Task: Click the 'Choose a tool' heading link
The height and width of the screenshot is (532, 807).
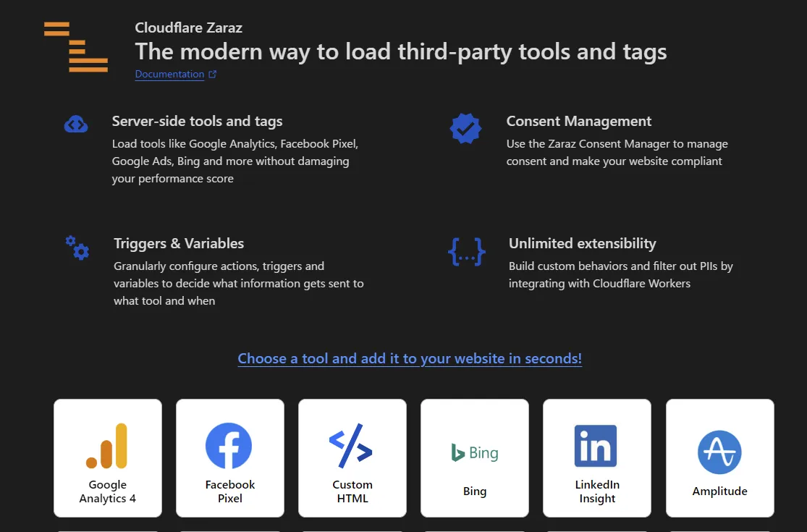Action: 410,358
